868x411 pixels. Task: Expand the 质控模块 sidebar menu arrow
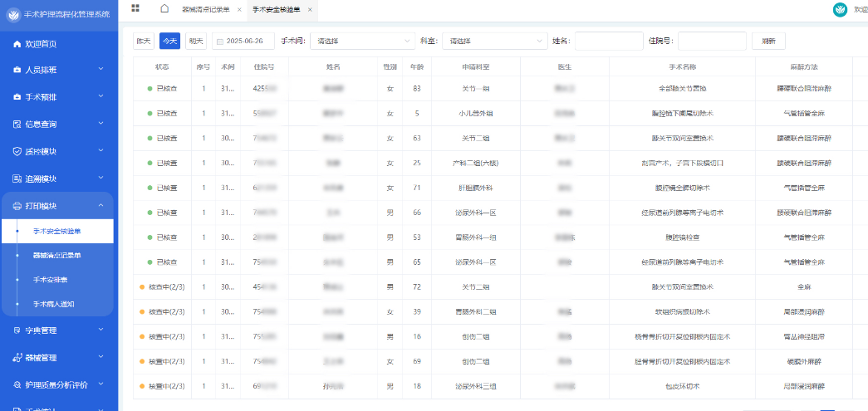coord(101,150)
